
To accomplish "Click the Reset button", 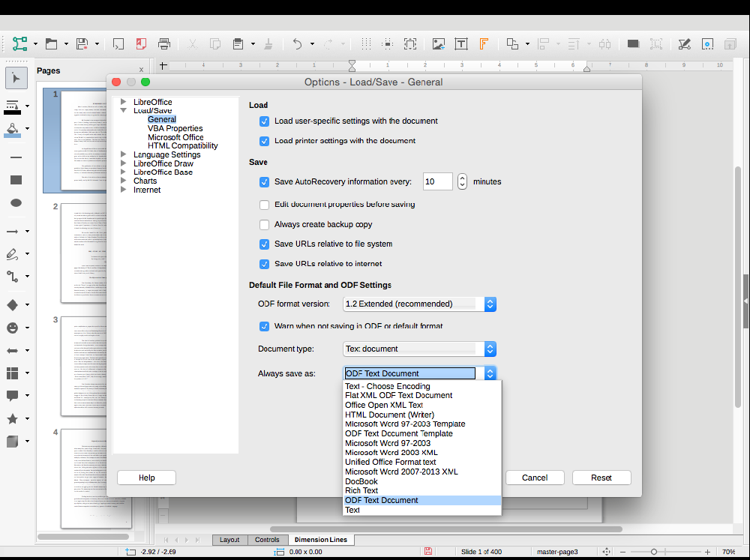I will pos(601,478).
